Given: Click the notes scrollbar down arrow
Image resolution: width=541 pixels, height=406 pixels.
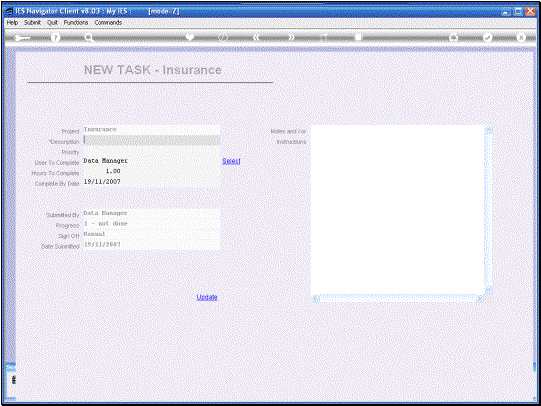Looking at the screenshot, I should [489, 289].
